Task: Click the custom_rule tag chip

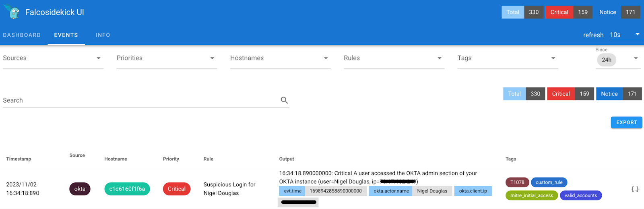Action: click(x=549, y=182)
